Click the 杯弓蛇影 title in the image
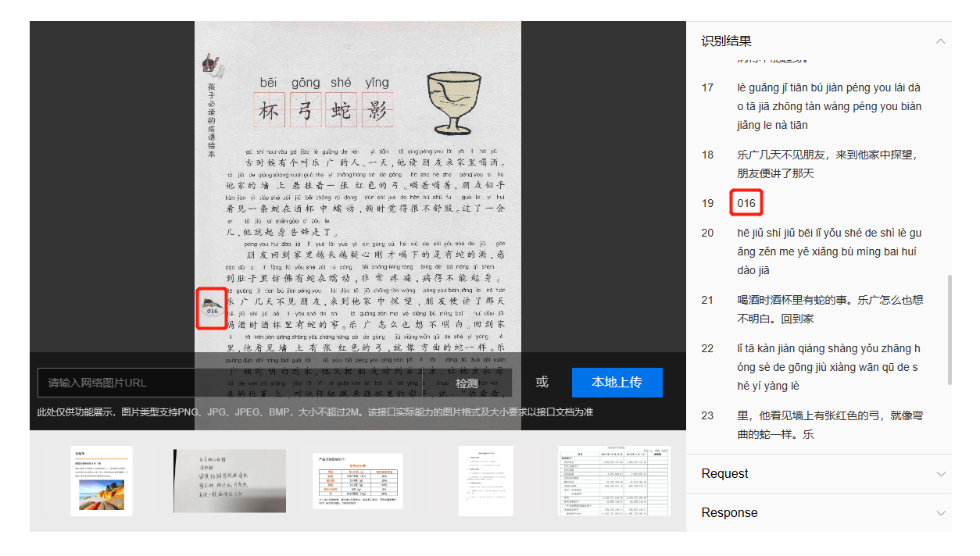Image resolution: width=980 pixels, height=556 pixels. click(324, 112)
